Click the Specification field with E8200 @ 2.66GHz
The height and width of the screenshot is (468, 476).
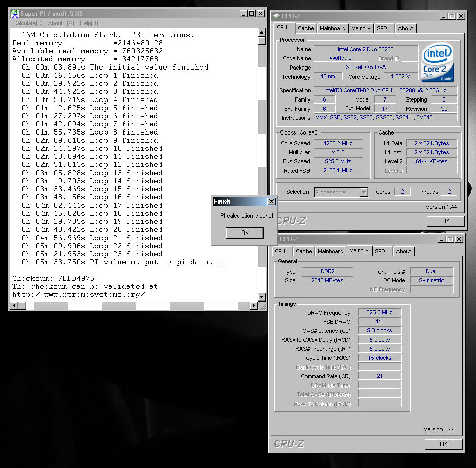pyautogui.click(x=385, y=90)
